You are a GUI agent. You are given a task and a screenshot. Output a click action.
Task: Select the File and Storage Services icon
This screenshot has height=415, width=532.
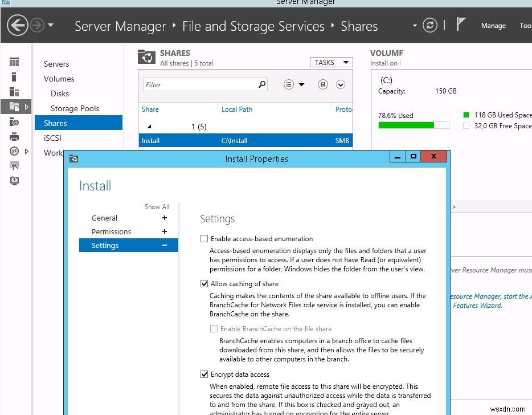14,106
